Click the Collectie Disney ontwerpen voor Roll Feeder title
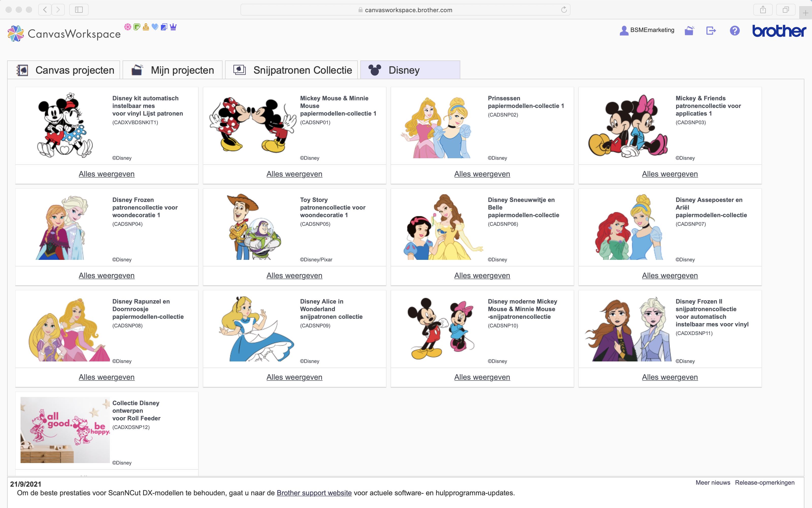The height and width of the screenshot is (508, 812). [x=136, y=410]
